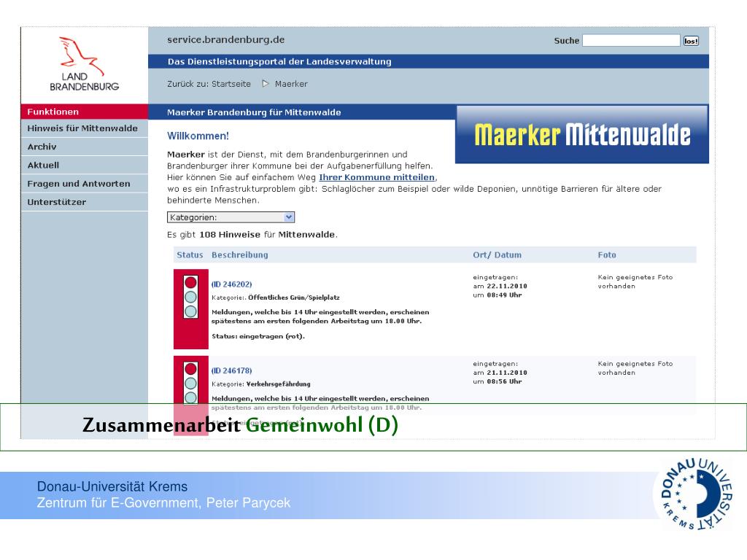Click the Maerker Mittenwalde banner
This screenshot has height=560, width=747.
click(582, 135)
